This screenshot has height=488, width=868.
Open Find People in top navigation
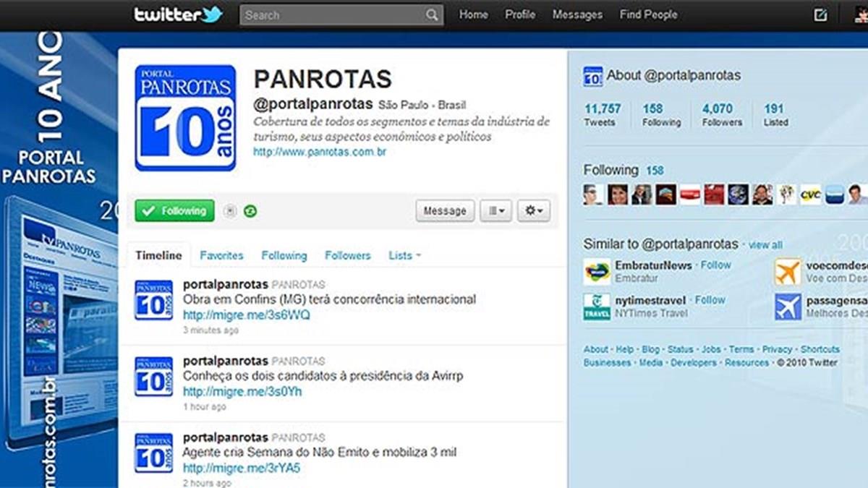[x=648, y=14]
